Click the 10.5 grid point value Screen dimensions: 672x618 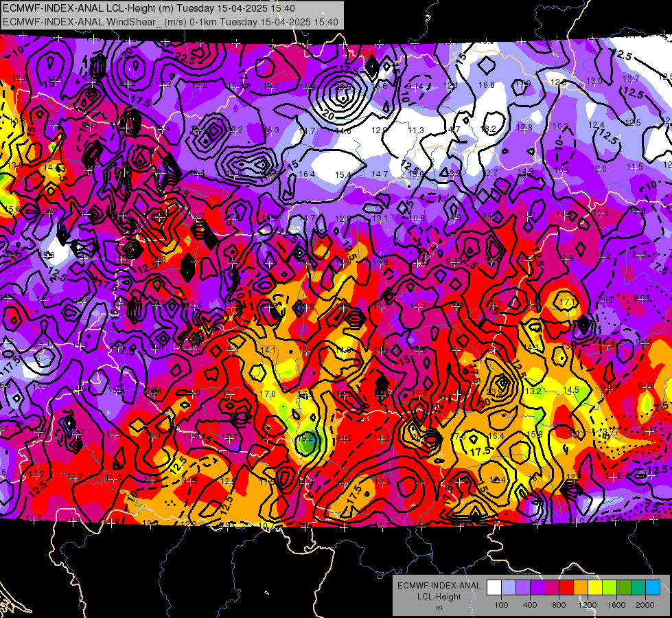tap(562, 170)
